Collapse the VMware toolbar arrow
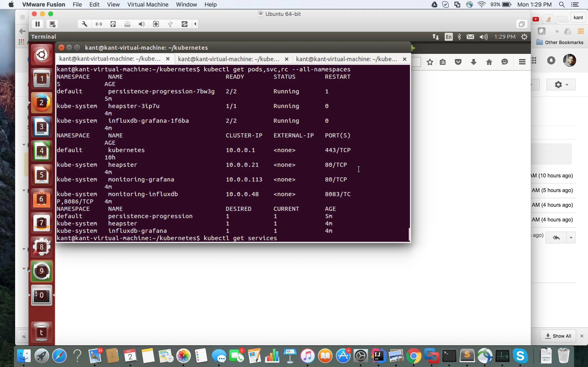The width and height of the screenshot is (588, 367). click(195, 24)
